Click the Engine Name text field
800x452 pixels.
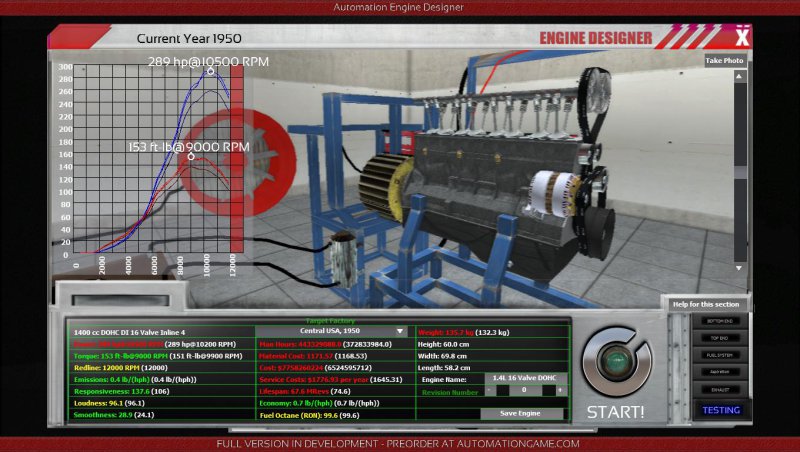[x=525, y=379]
